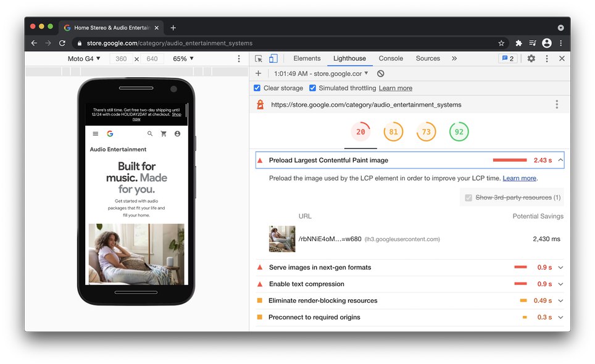Uncheck the Simulated throttling checkbox
This screenshot has width=595, height=364.
click(x=312, y=88)
